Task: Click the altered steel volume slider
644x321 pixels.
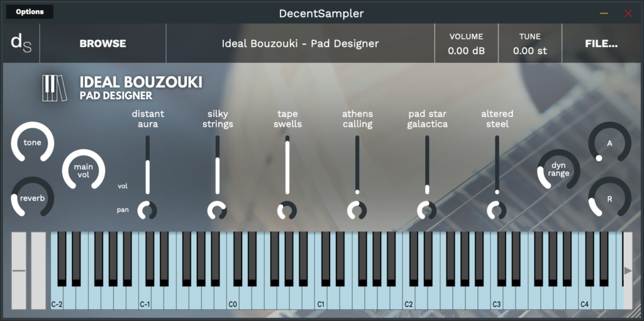Action: tap(497, 165)
